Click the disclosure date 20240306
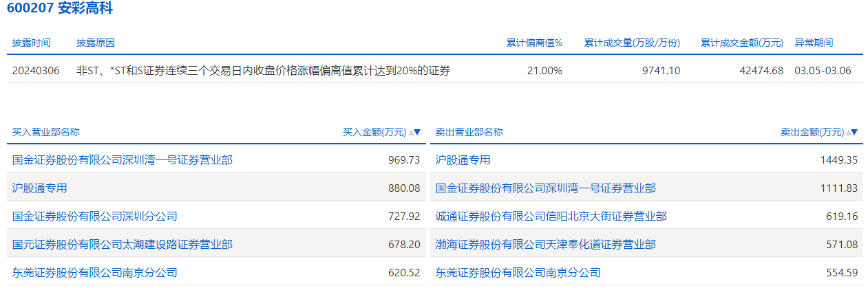Image resolution: width=868 pixels, height=288 pixels. [x=36, y=70]
